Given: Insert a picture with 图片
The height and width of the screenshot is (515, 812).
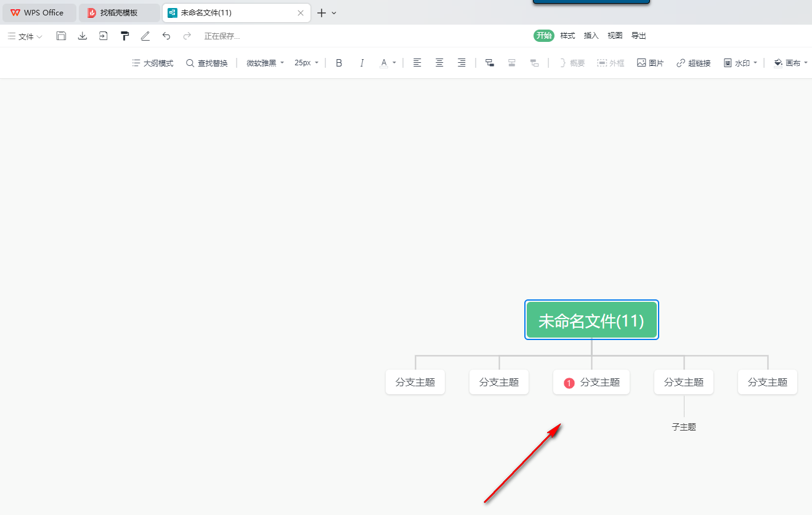Looking at the screenshot, I should [651, 63].
